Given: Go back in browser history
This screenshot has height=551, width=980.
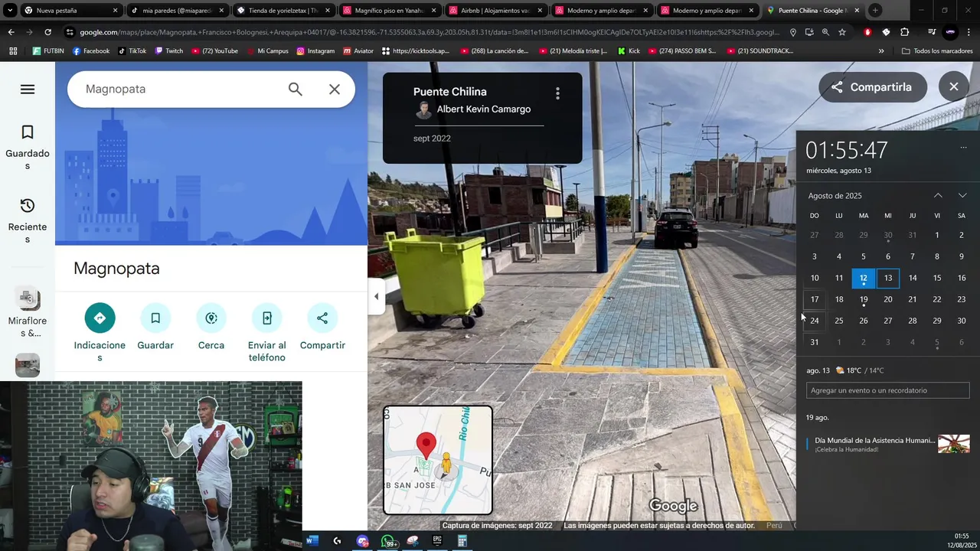Looking at the screenshot, I should [x=11, y=32].
